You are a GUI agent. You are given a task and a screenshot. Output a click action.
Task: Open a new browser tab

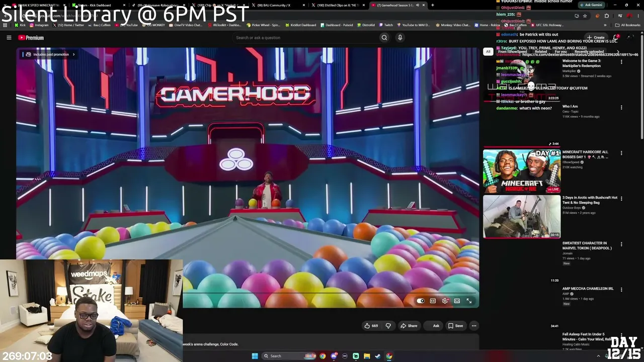tap(433, 5)
